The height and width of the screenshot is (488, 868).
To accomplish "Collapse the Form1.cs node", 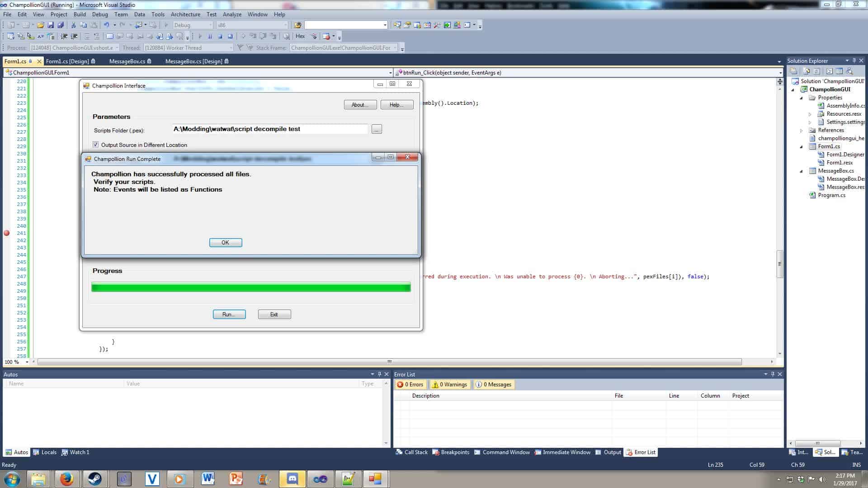I will click(802, 146).
